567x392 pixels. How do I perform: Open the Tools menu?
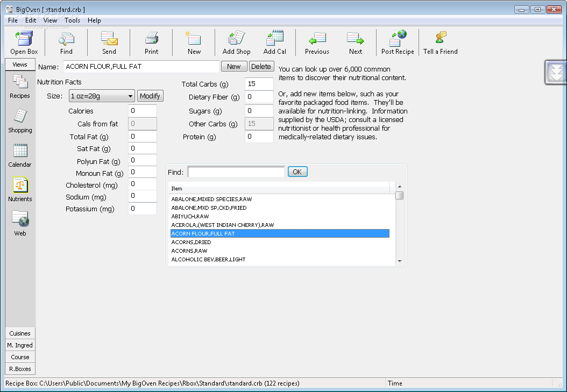72,20
